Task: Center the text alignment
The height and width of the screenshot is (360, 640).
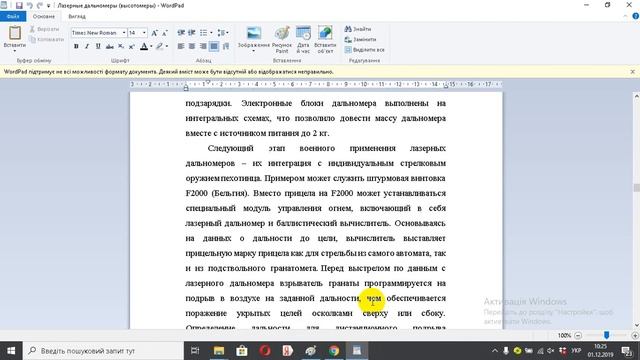Action: tap(192, 47)
